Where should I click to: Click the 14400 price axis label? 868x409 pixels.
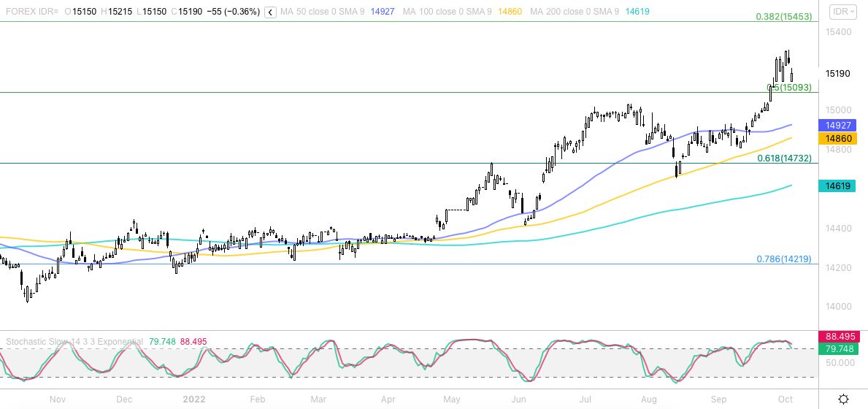click(x=838, y=228)
